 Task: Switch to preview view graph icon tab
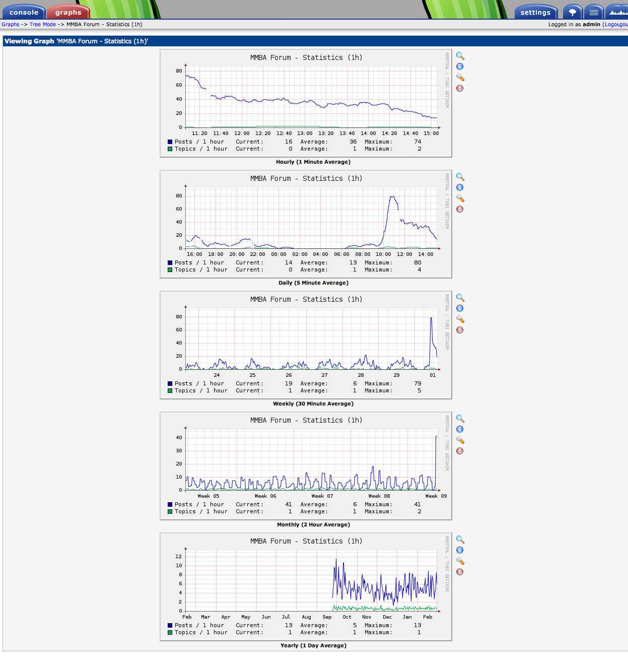pyautogui.click(x=616, y=12)
